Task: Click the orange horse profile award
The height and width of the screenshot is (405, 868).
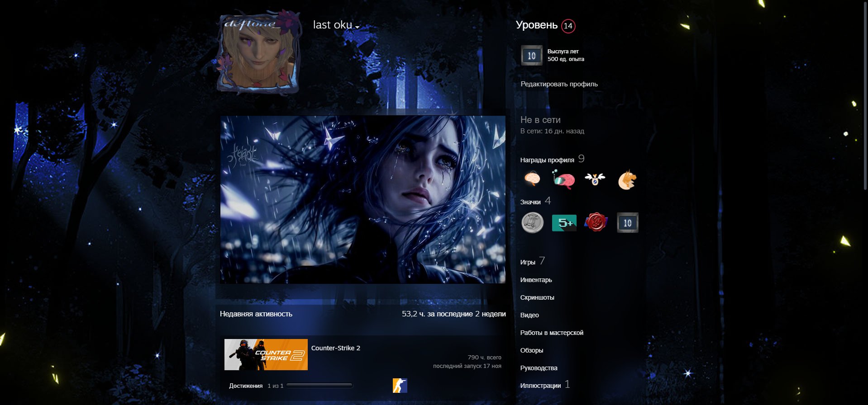Action: pos(627,180)
